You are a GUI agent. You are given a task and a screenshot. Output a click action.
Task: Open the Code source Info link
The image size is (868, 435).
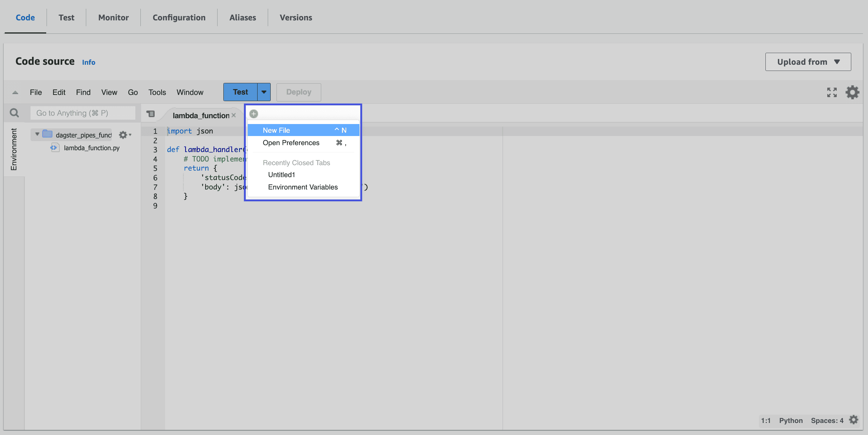[88, 62]
